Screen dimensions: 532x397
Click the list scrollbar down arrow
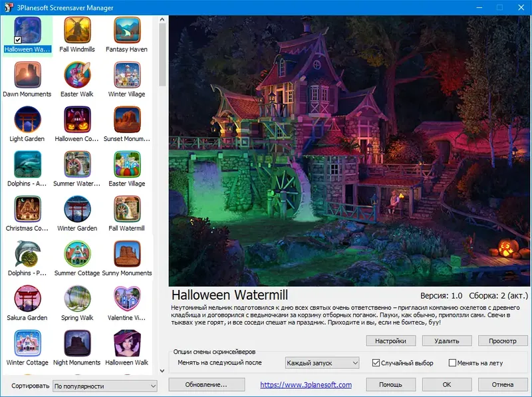162,371
